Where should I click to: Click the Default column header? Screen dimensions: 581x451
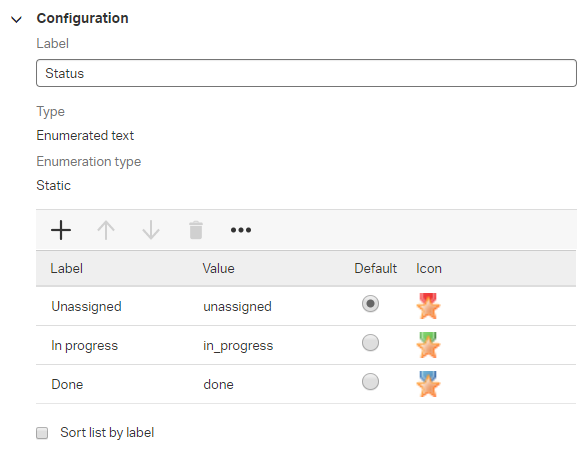coord(375,268)
